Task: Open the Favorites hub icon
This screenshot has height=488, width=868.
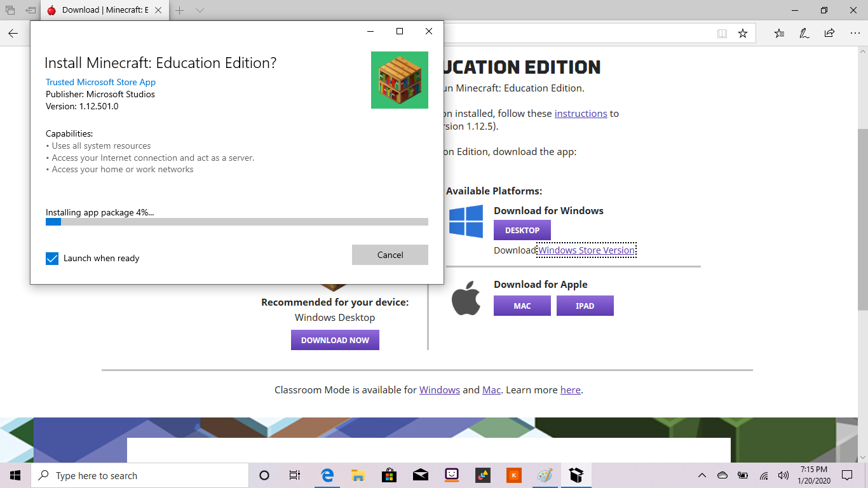Action: pyautogui.click(x=780, y=33)
